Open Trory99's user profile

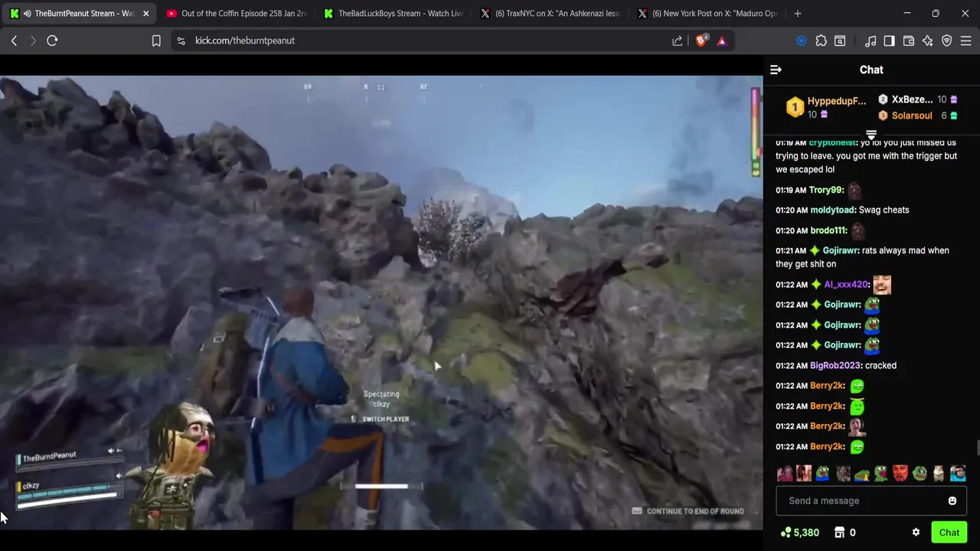tap(825, 190)
